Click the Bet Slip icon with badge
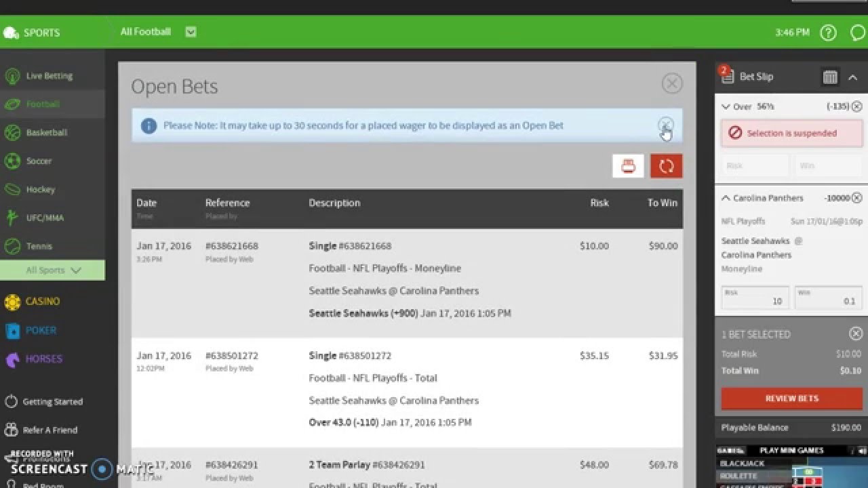This screenshot has width=868, height=488. click(x=726, y=75)
